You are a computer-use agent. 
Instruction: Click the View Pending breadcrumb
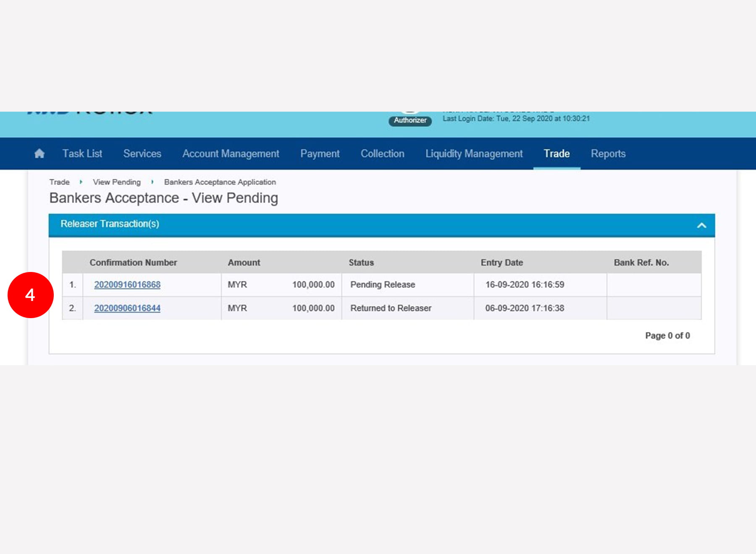117,182
